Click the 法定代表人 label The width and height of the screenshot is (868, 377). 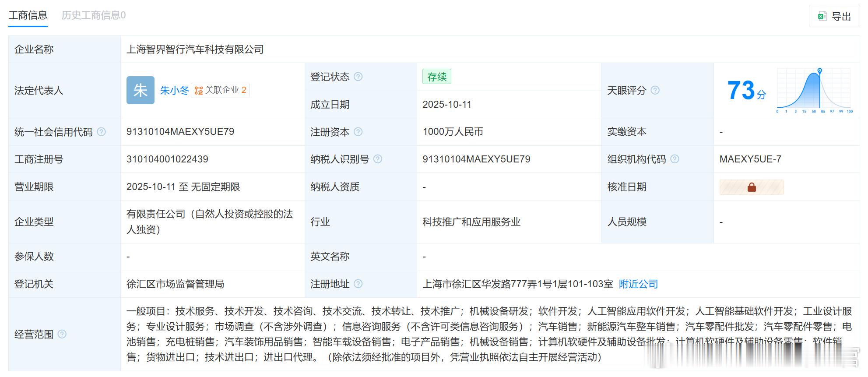tap(39, 90)
